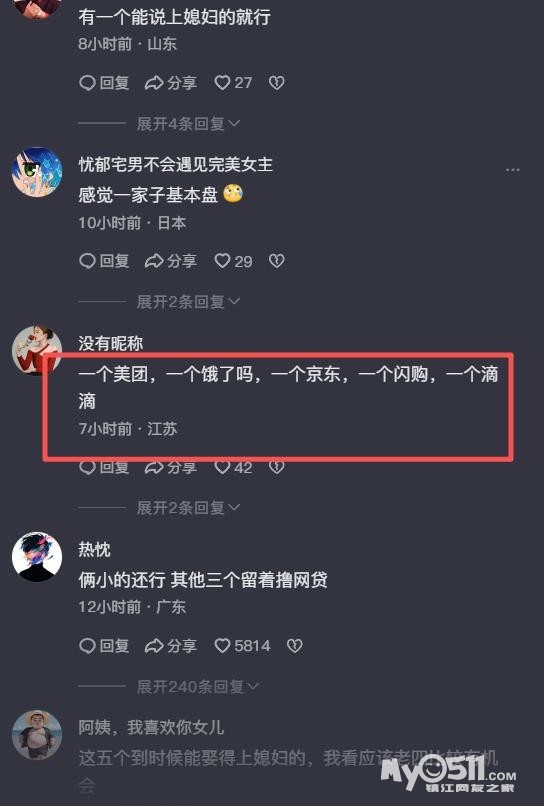The height and width of the screenshot is (806, 544).
Task: Dislike the 俩小的还行 comment
Action: click(295, 646)
